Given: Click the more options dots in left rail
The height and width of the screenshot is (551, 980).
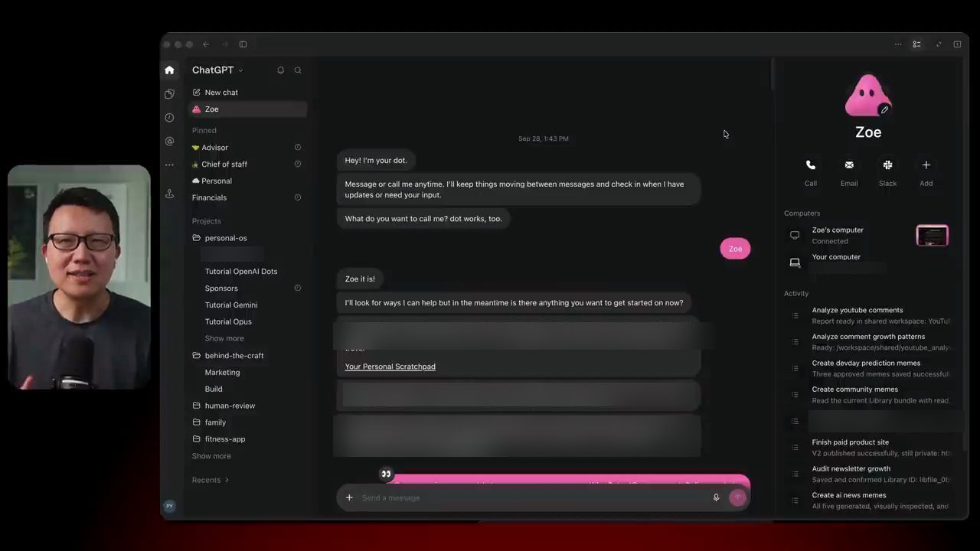Looking at the screenshot, I should (x=169, y=165).
